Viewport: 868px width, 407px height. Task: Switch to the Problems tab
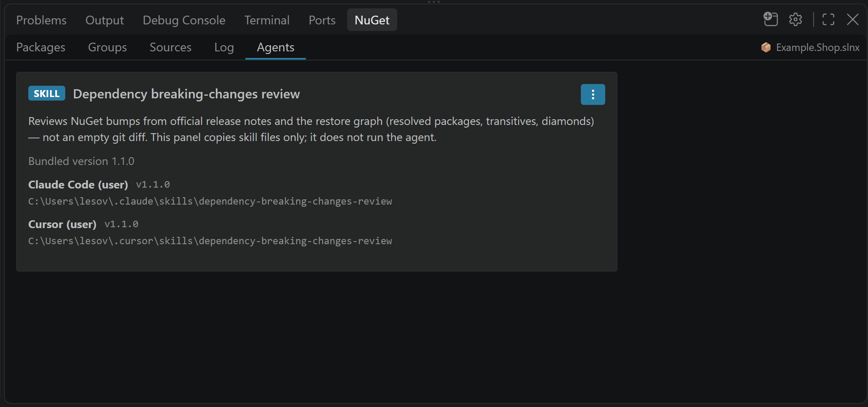(41, 20)
